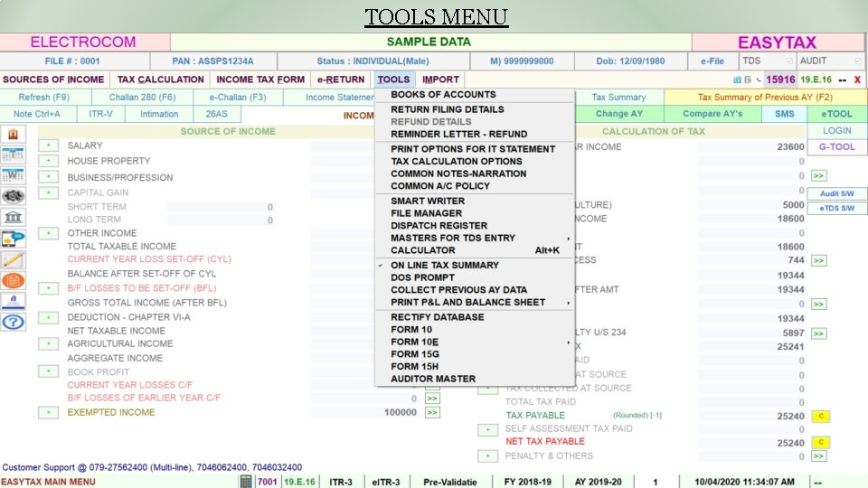Click the >> button next to EXEMPTED INCOME value

[432, 413]
